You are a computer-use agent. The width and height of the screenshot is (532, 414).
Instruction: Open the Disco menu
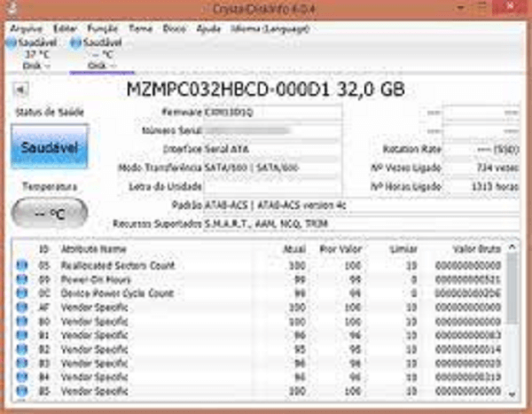[x=174, y=28]
